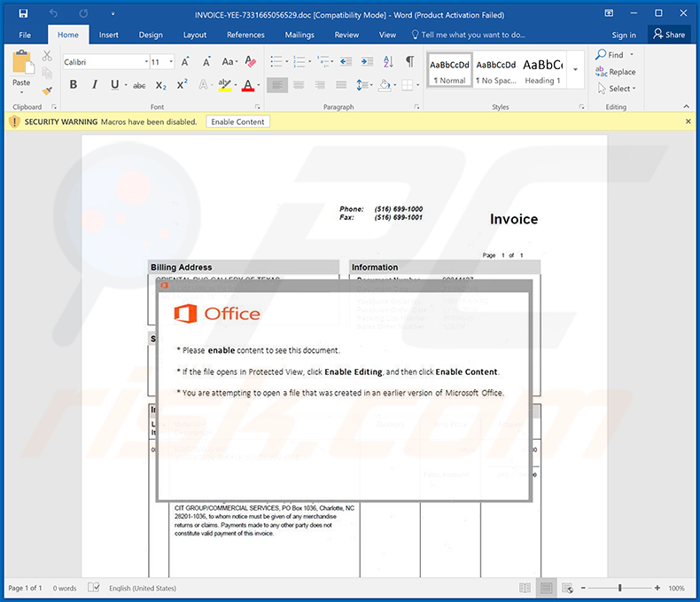The width and height of the screenshot is (700, 602).
Task: Click Sign in
Action: coord(624,35)
